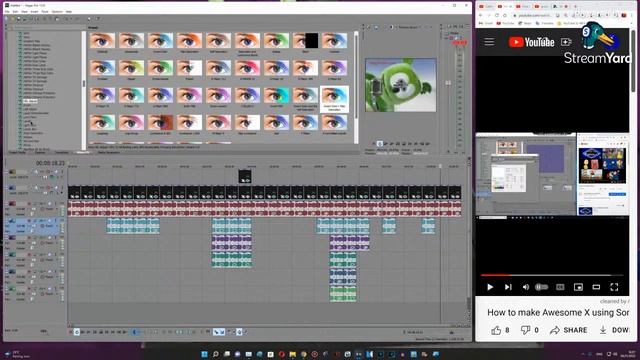Screen dimensions: 640x360
Task: Open File Explorer from the taskbar
Action: coord(293,354)
